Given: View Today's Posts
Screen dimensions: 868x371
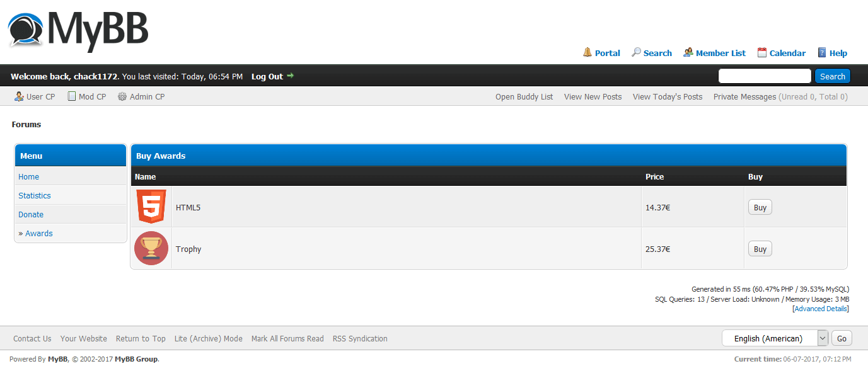Looking at the screenshot, I should tap(668, 96).
